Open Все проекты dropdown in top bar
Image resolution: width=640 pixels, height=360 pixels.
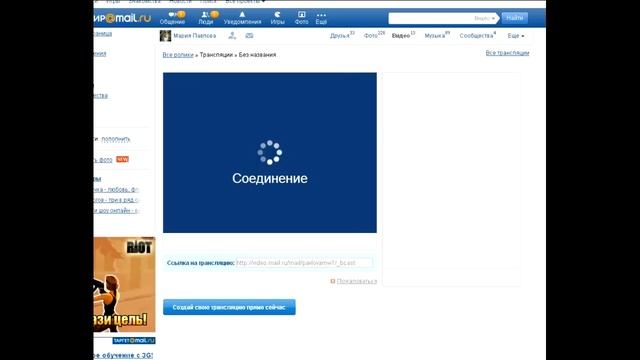(x=245, y=2)
